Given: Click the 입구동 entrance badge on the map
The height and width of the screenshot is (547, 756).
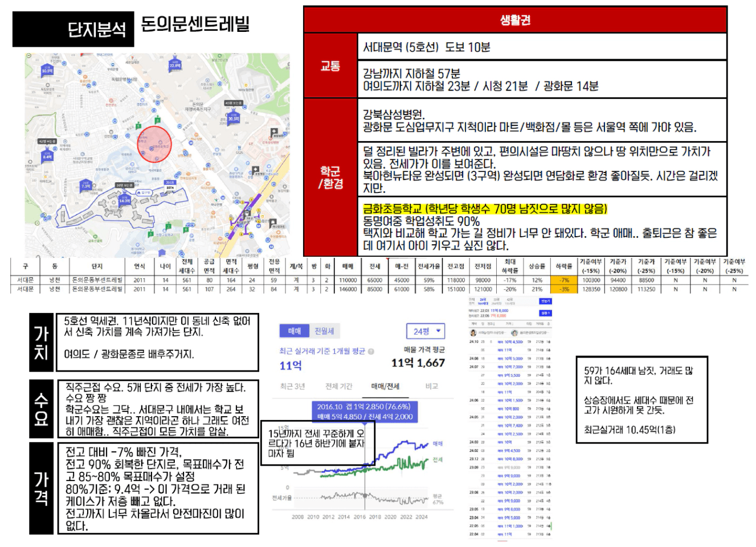Looking at the screenshot, I should 145,193.
